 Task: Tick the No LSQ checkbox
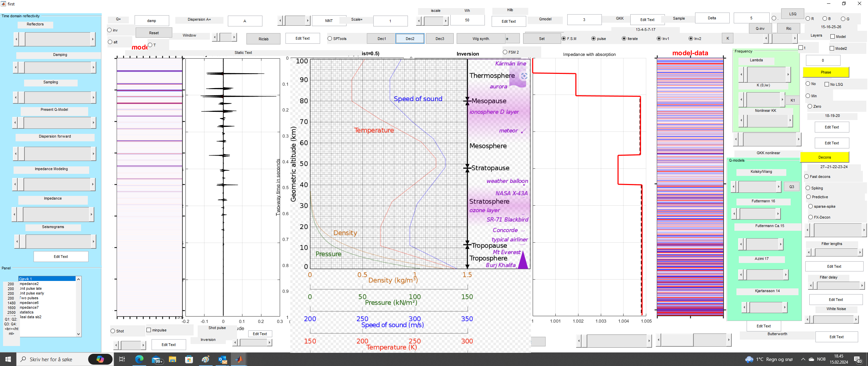[x=827, y=84]
